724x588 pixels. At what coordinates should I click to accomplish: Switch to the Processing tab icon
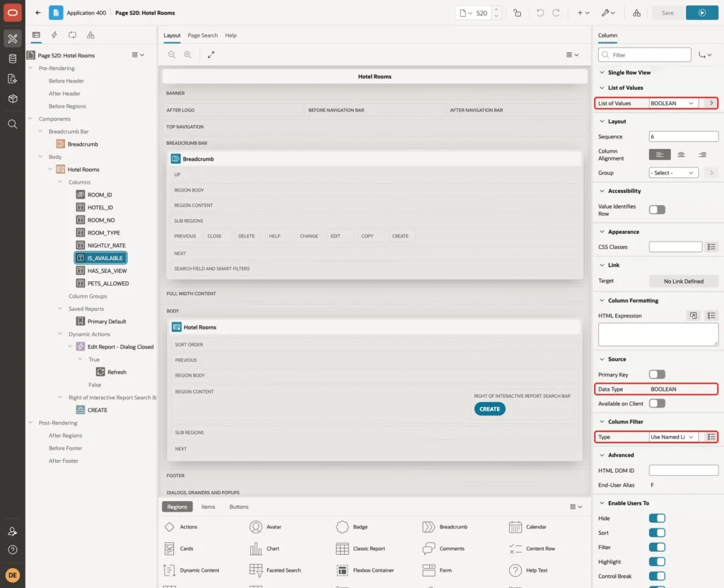(x=72, y=35)
